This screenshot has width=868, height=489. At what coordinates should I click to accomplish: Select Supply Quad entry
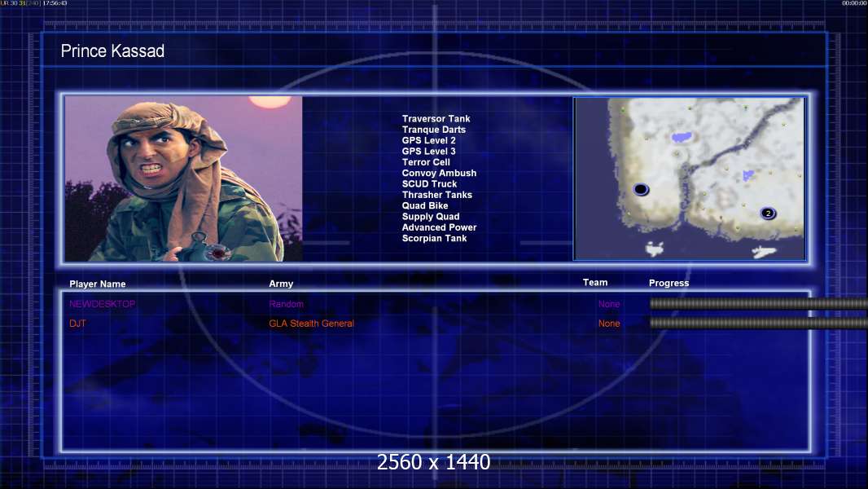431,217
